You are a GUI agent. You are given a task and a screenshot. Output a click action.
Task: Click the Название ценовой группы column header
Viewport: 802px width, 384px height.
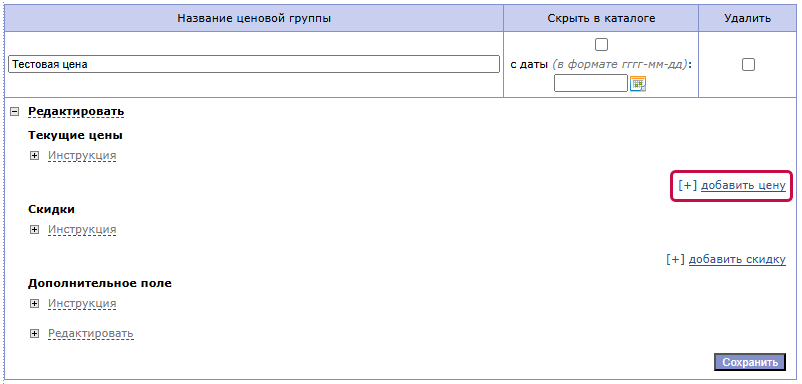point(254,18)
